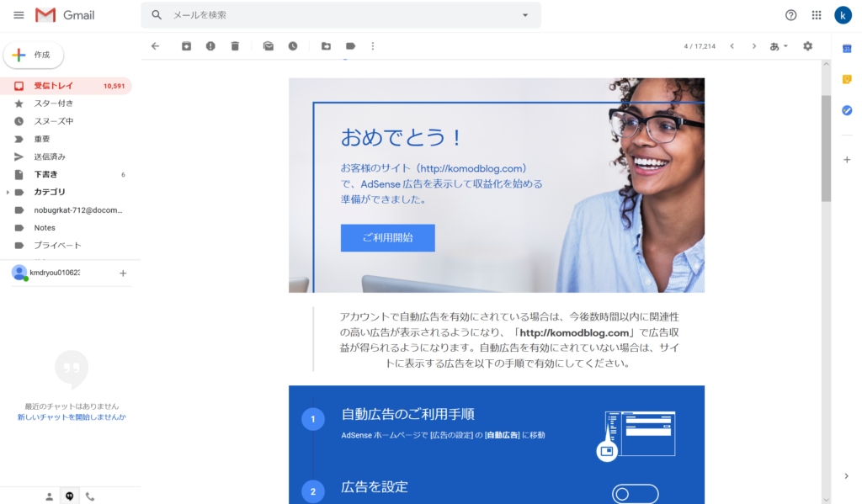The height and width of the screenshot is (504, 862).
Task: Snooze this email with the clock icon
Action: pyautogui.click(x=293, y=46)
